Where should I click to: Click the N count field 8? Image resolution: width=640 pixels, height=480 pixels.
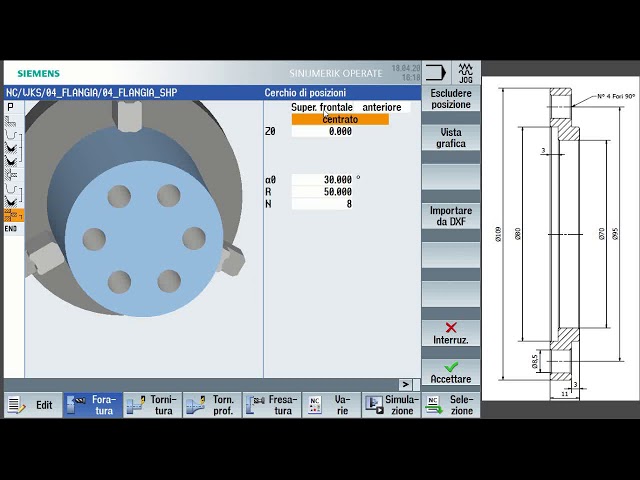click(x=322, y=204)
